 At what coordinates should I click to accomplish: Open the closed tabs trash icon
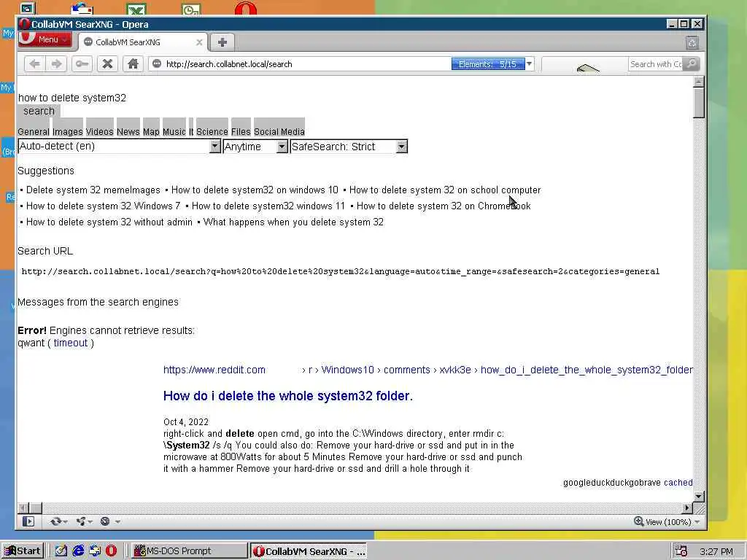point(692,43)
